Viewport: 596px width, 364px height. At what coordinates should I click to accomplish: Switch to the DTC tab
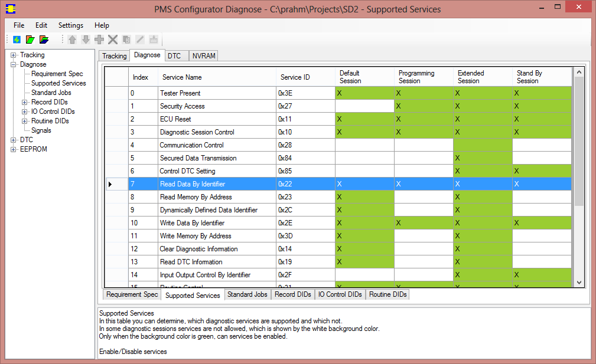point(175,55)
